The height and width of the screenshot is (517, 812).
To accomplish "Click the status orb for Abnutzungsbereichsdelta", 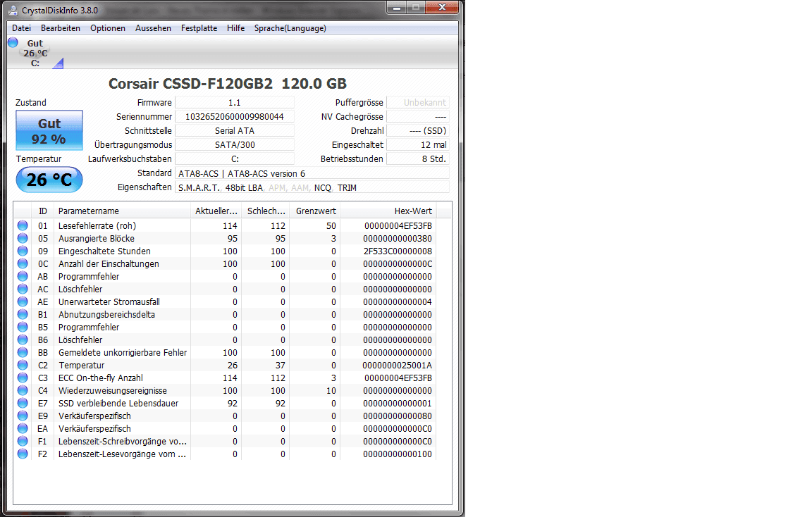I will click(23, 314).
